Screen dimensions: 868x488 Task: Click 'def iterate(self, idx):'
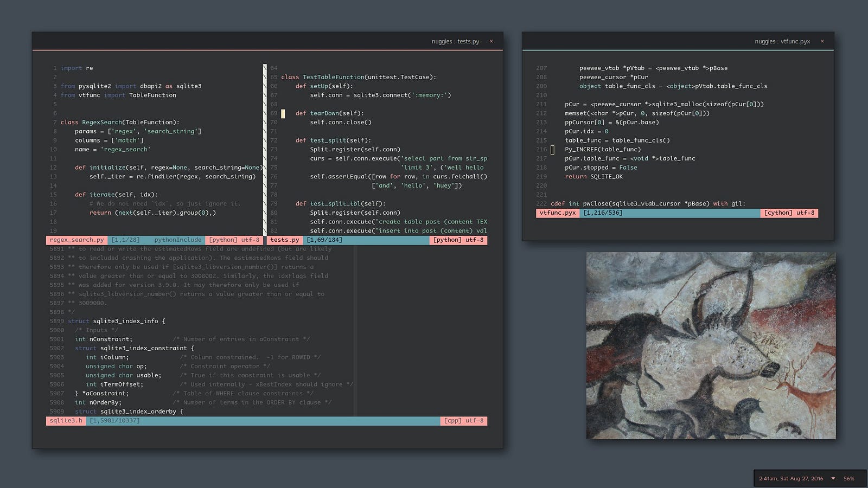[116, 195]
